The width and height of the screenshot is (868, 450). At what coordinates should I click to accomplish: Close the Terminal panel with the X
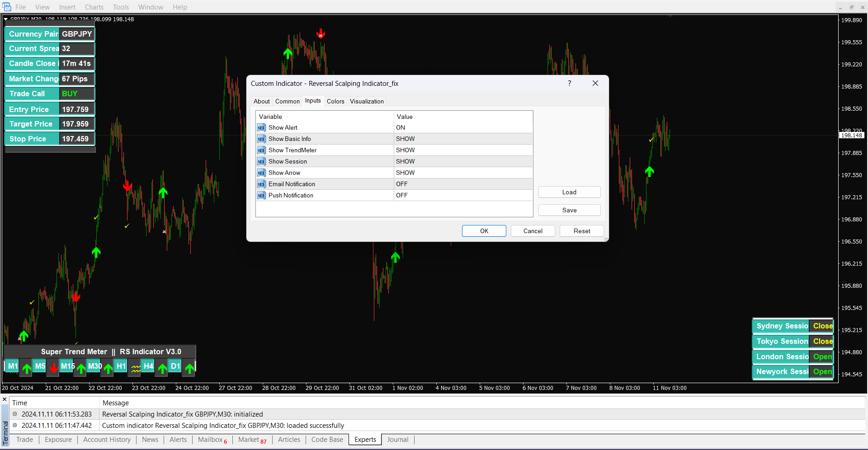tap(5, 399)
